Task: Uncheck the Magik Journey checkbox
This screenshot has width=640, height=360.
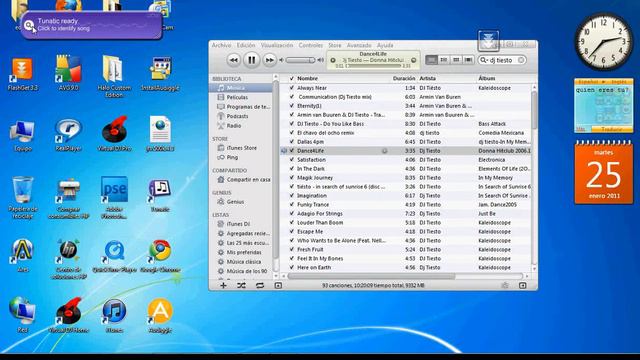Action: pos(291,178)
